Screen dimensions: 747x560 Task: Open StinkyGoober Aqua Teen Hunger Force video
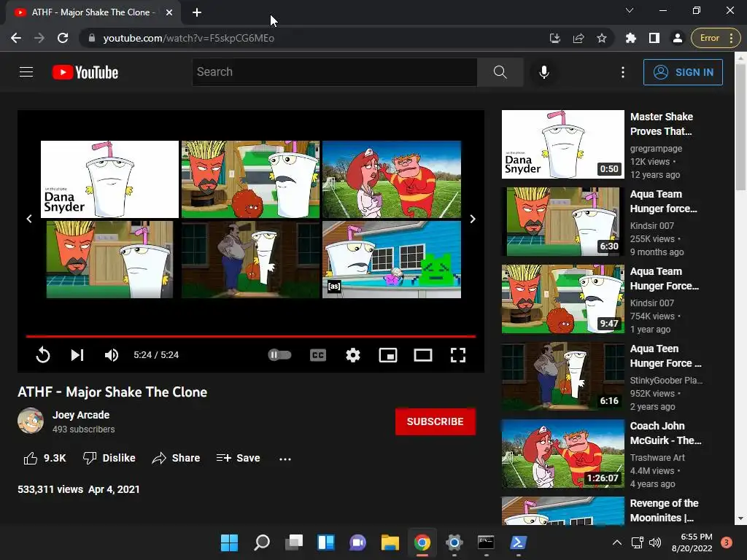563,376
